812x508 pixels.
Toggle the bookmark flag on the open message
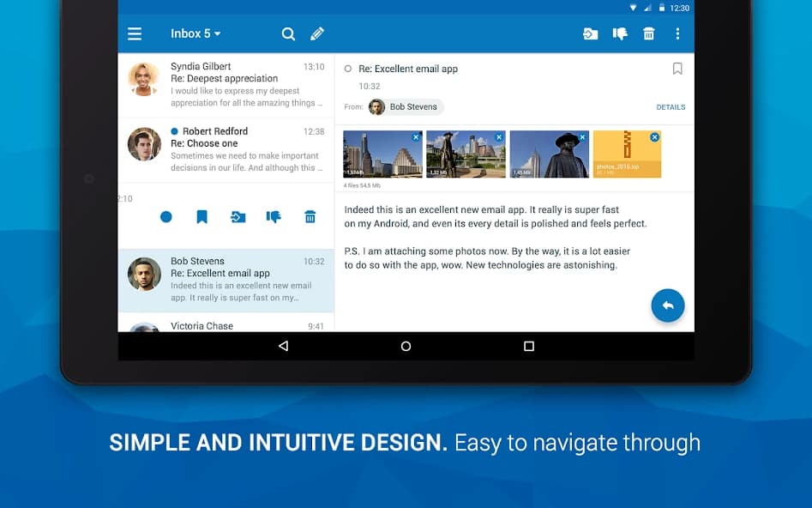click(677, 68)
